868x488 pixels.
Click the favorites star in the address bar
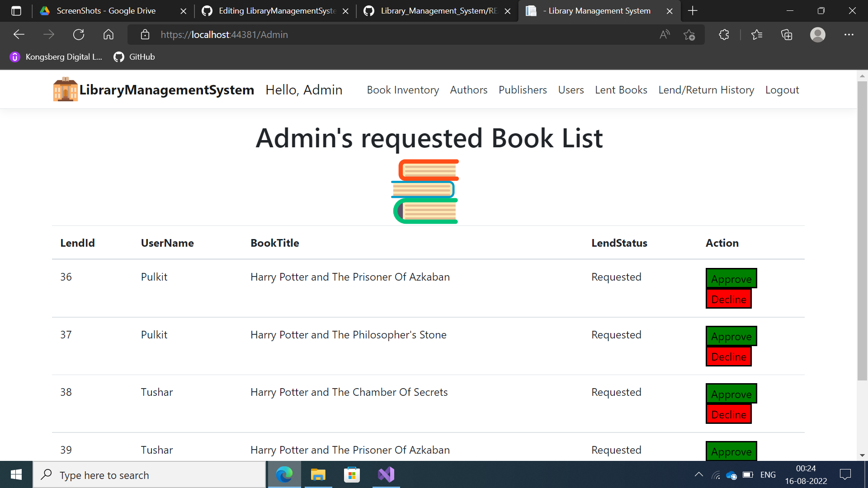(x=689, y=34)
